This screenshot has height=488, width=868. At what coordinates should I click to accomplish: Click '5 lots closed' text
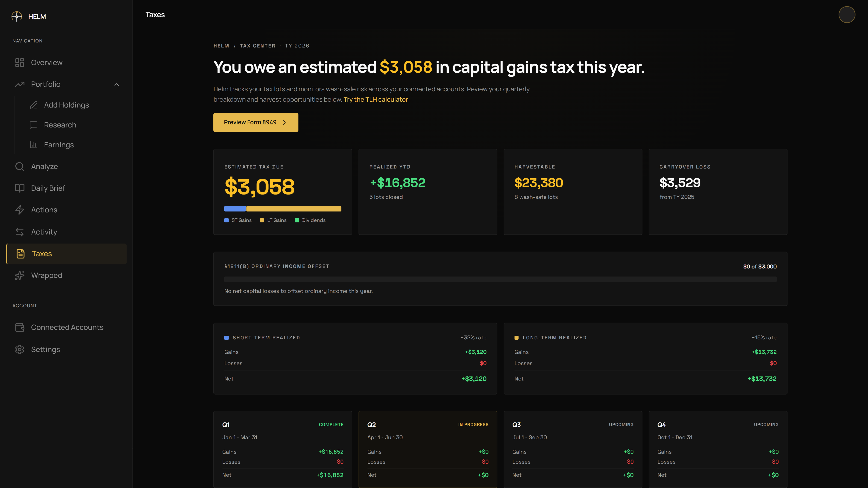coord(386,197)
